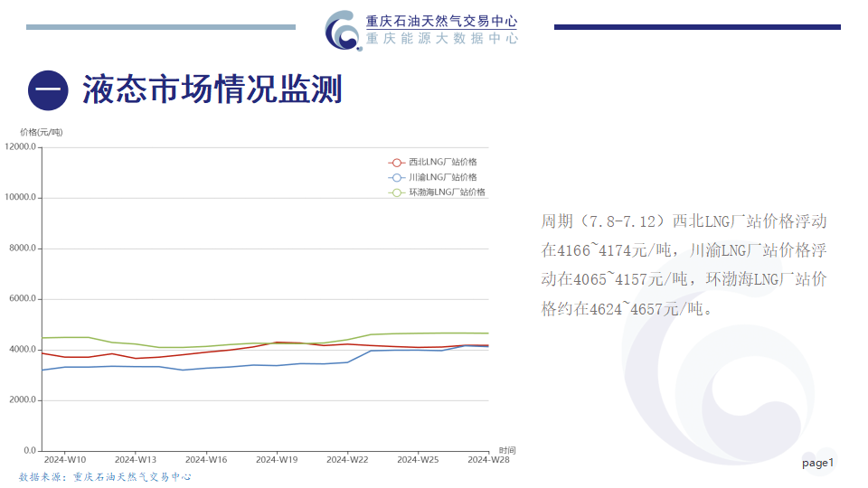
Task: Click the 数据来源 source caption
Action: click(105, 476)
